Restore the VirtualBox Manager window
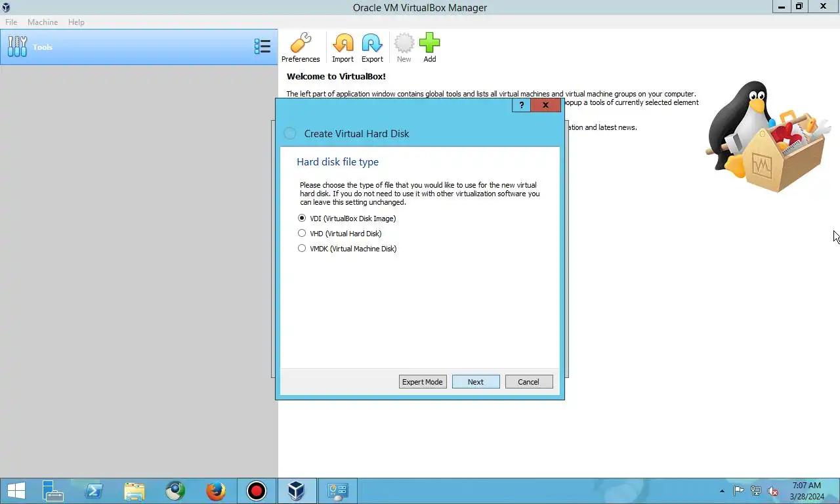Viewport: 840px width, 504px height. tap(799, 7)
